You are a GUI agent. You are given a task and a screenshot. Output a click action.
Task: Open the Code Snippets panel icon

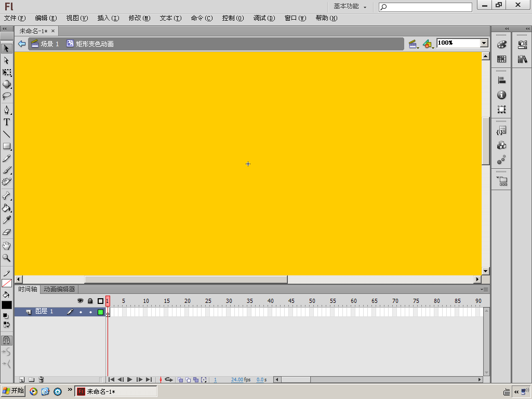(501, 130)
